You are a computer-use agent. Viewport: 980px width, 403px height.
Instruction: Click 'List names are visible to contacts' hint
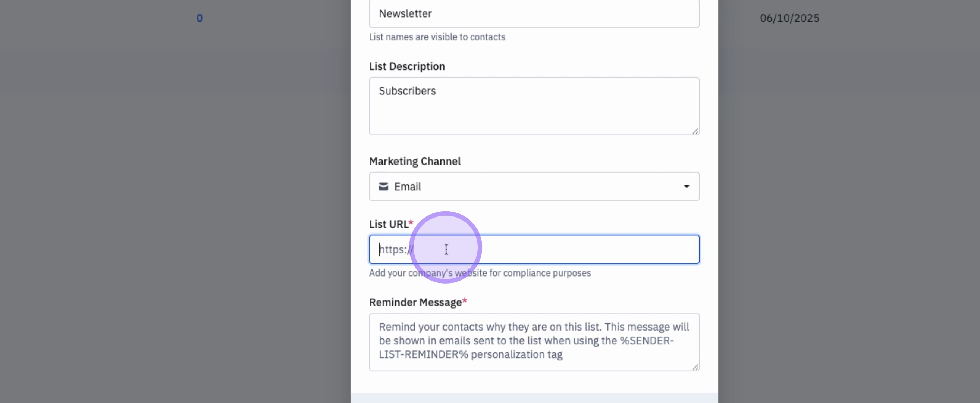tap(437, 37)
